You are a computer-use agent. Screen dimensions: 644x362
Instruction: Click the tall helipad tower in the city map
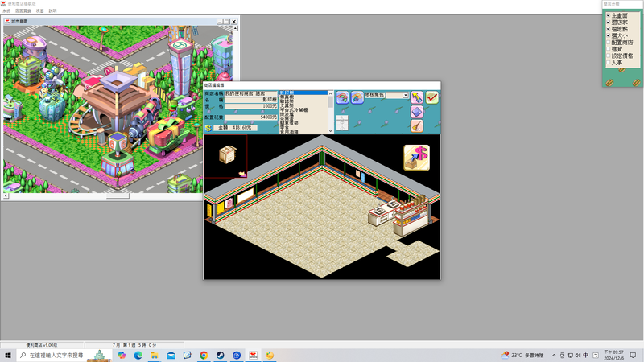[180, 68]
